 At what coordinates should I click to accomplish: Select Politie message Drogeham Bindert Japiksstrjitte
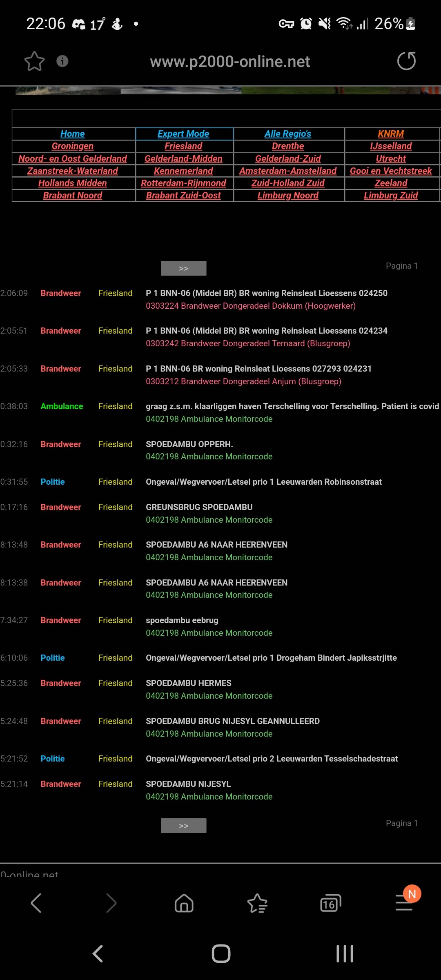[271, 658]
